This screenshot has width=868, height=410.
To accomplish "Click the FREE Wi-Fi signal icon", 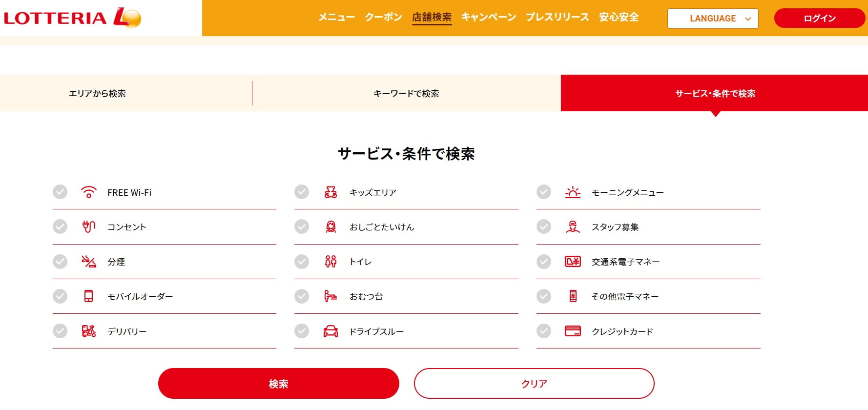I will coord(88,192).
